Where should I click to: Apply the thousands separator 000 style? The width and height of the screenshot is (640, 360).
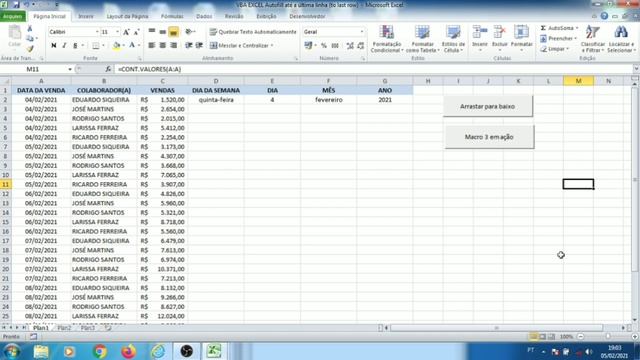coord(335,45)
